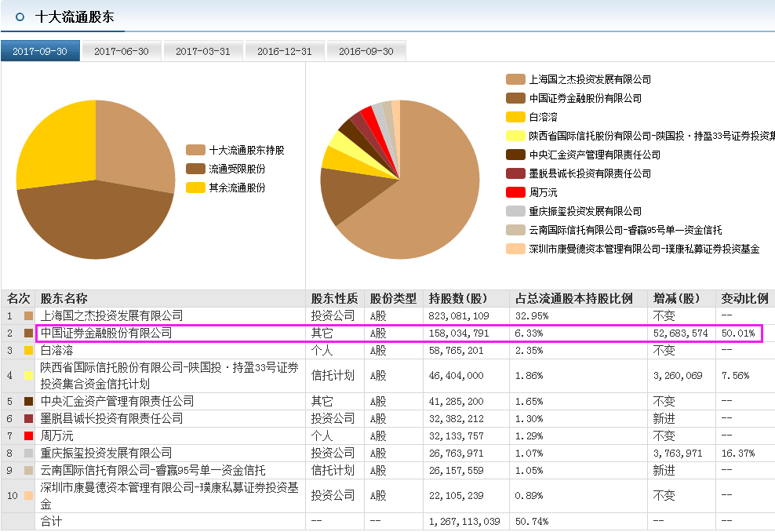Click 上海国之杰投资发展有限公司 in the table

click(x=111, y=315)
